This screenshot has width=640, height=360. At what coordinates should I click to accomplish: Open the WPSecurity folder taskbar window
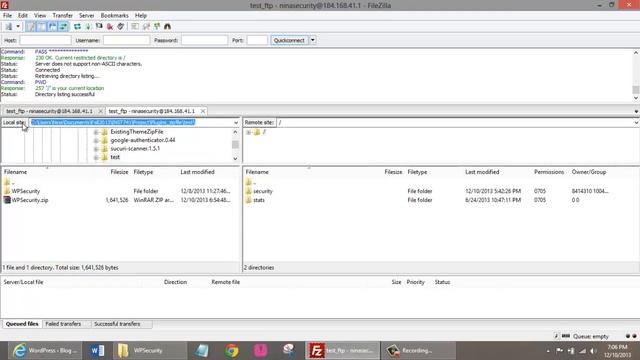click(150, 350)
